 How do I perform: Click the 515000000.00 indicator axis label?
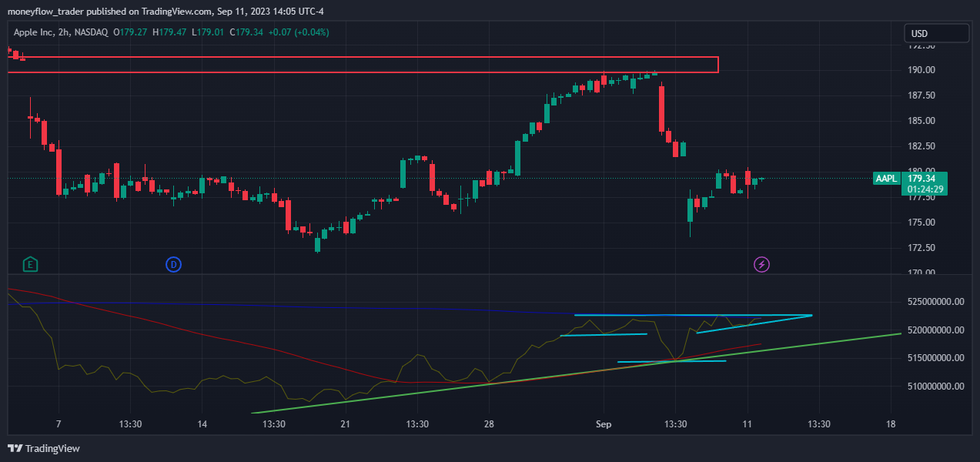[935, 358]
